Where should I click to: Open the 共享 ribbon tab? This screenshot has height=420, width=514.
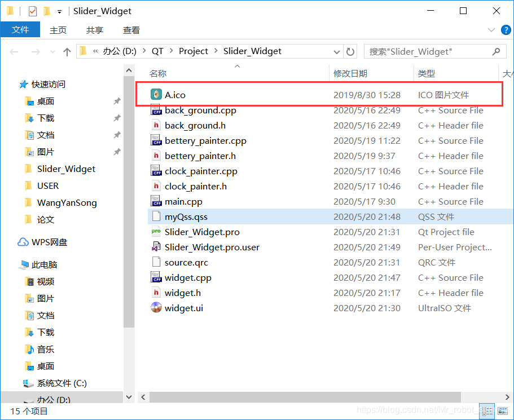tap(95, 30)
